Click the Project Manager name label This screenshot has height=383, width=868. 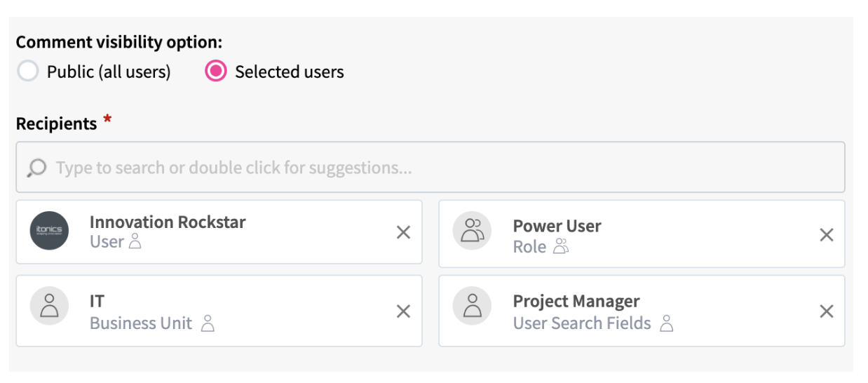pos(576,302)
